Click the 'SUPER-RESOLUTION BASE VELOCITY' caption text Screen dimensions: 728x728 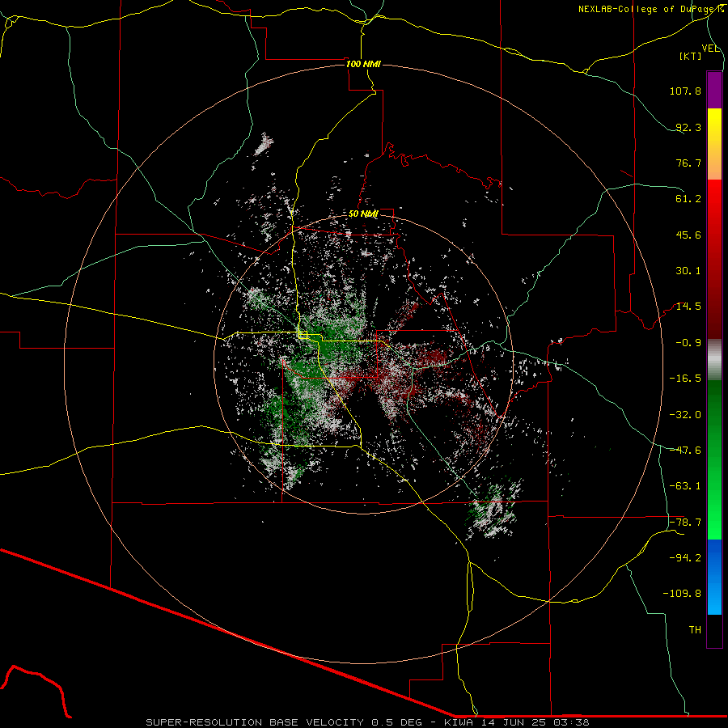(x=255, y=722)
